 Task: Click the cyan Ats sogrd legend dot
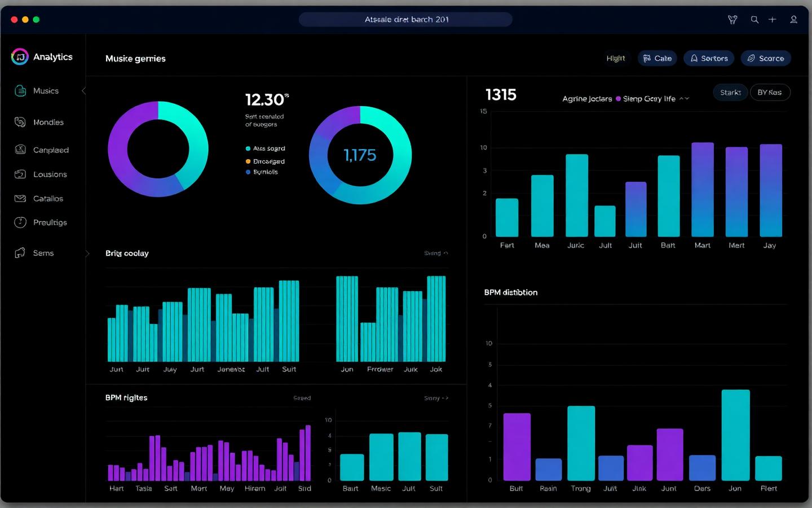click(x=248, y=149)
